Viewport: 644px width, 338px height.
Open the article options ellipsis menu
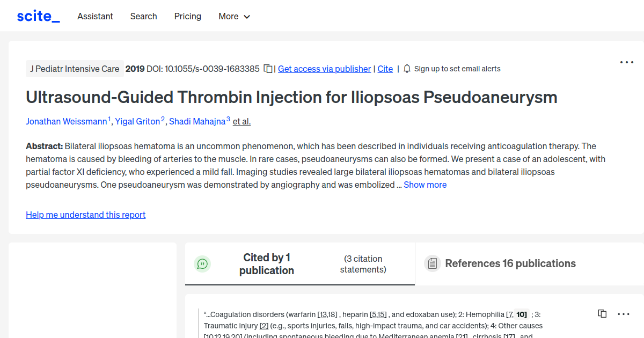coord(626,62)
